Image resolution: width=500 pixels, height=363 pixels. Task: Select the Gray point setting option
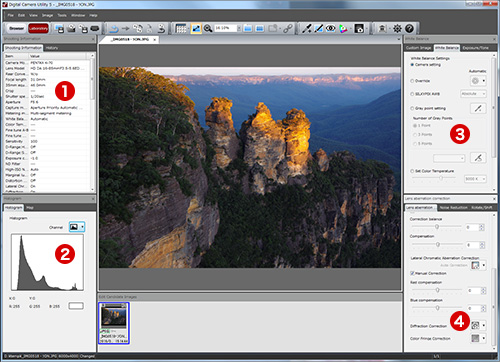(412, 108)
